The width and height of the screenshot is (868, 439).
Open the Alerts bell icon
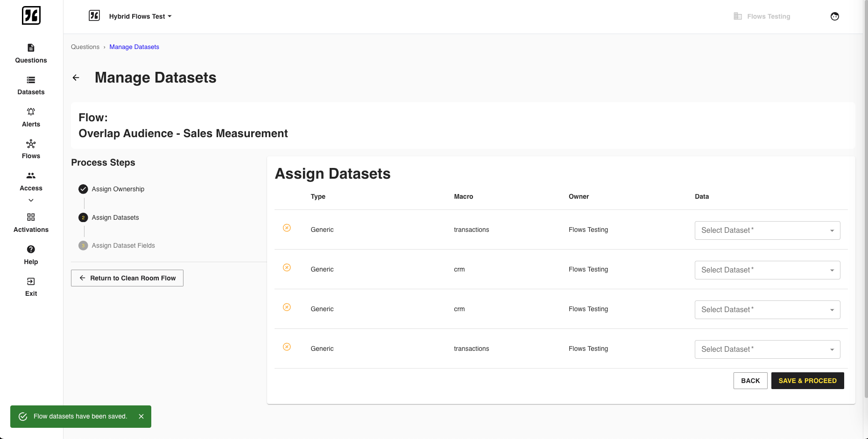click(31, 111)
